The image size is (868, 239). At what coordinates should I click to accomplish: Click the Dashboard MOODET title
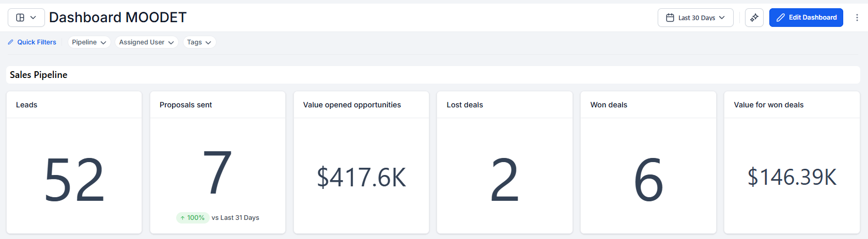[118, 18]
